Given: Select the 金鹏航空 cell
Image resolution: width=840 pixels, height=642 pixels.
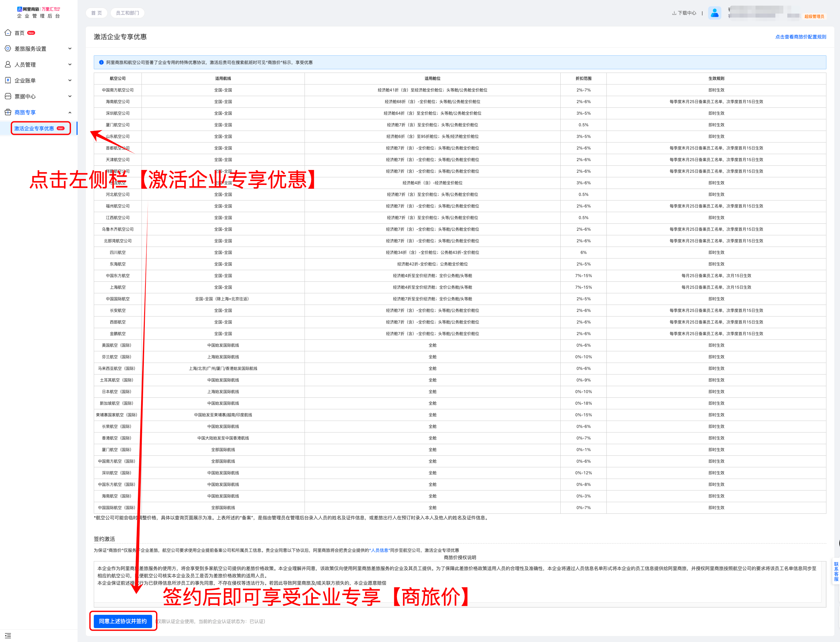Looking at the screenshot, I should [118, 334].
